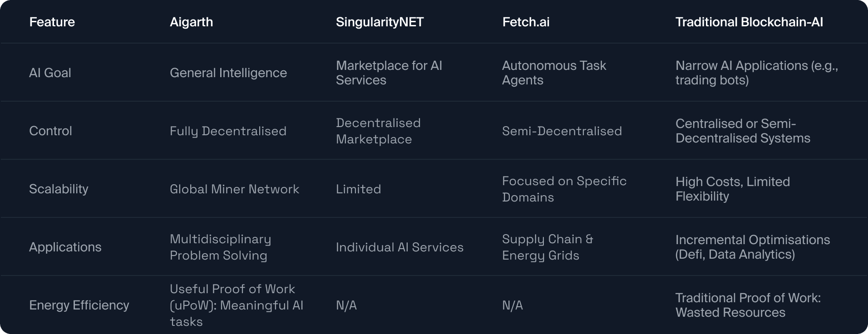Click the Fully Decentralised cell

(x=228, y=131)
